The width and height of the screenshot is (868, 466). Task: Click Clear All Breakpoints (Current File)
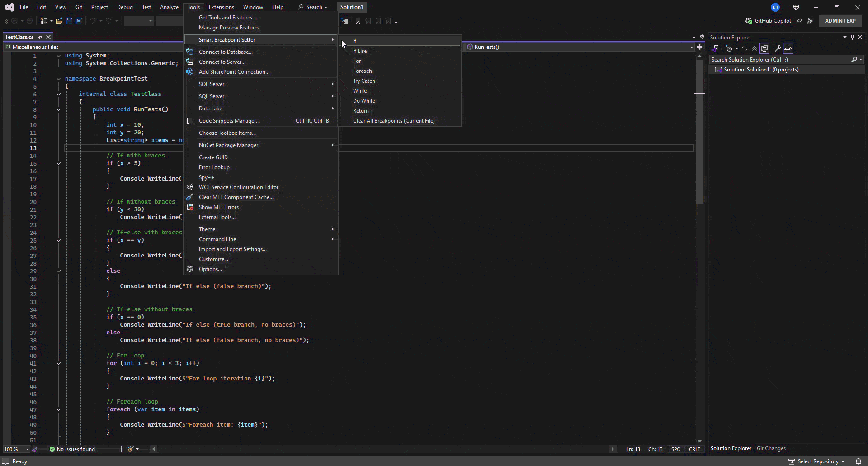400,121
